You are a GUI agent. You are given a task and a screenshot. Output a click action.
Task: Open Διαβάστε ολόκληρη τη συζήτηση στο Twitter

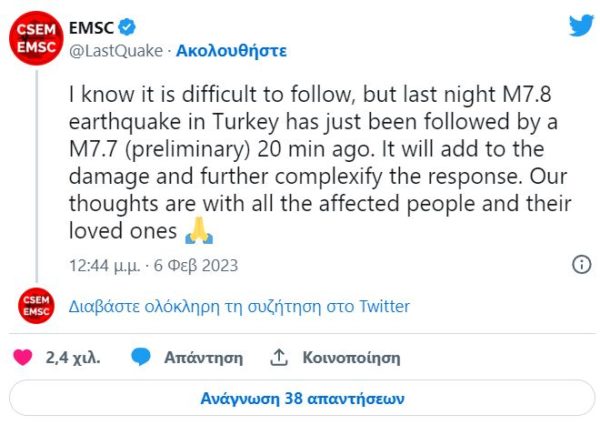[240, 306]
